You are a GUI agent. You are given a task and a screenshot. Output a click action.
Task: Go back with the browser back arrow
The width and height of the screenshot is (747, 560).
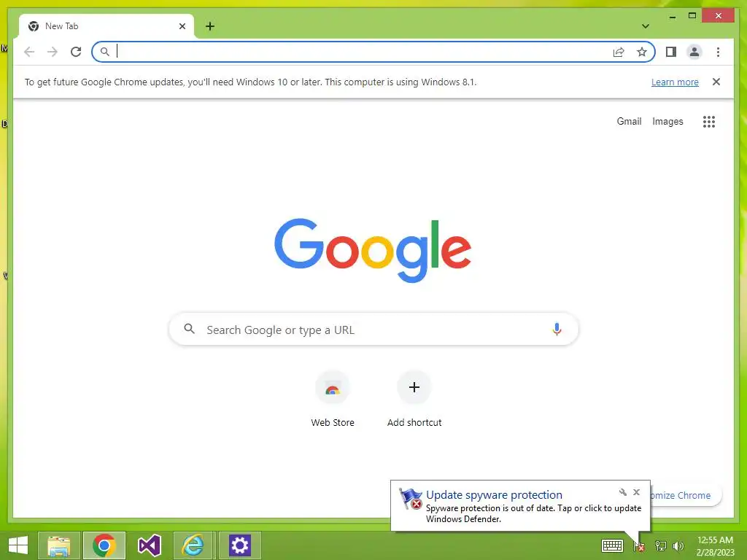29,52
